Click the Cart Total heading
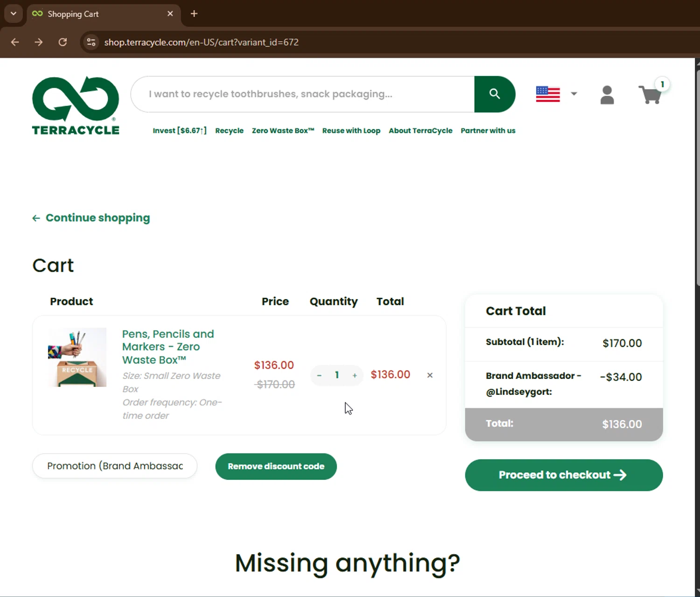Viewport: 700px width, 597px height. point(516,311)
